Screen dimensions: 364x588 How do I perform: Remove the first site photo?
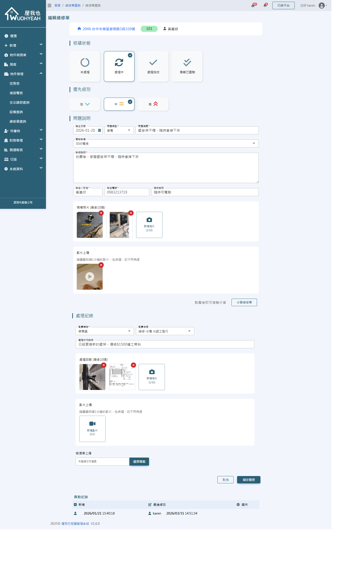point(101,213)
